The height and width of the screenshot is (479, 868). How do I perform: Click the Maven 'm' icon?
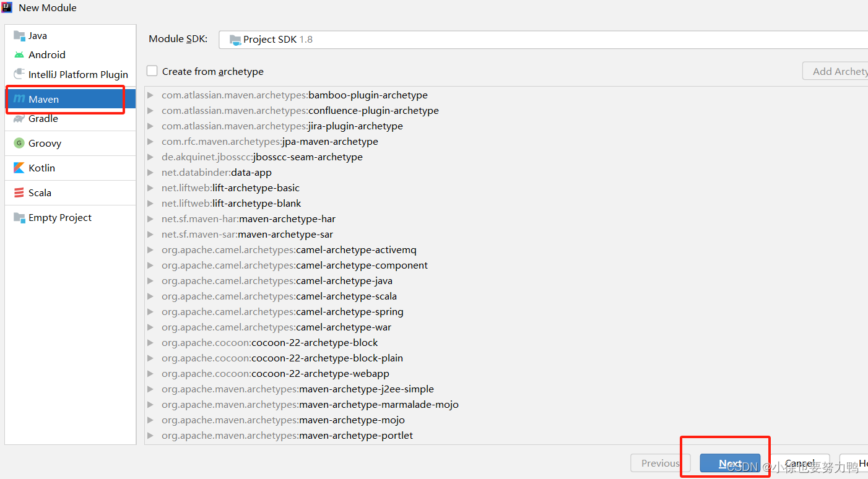[x=19, y=99]
